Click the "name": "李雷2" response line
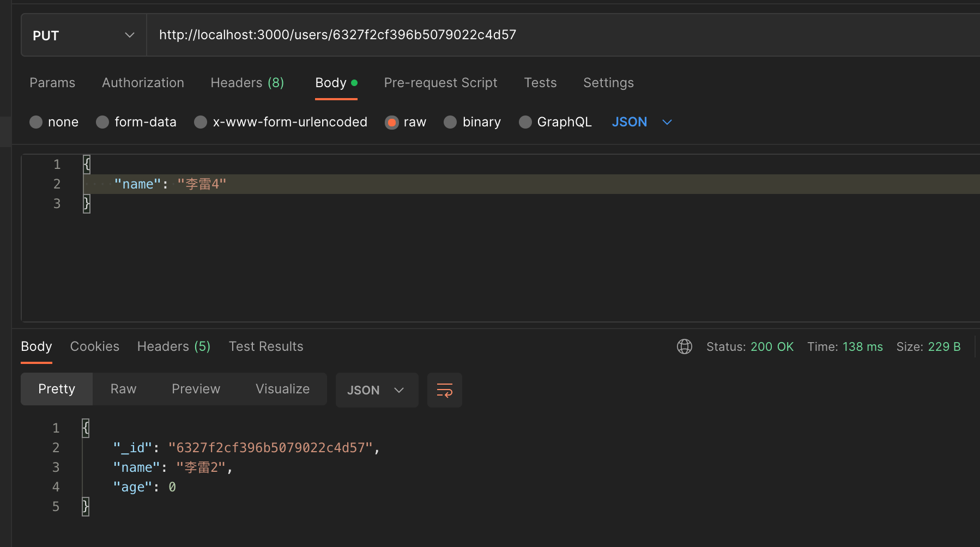 point(173,467)
